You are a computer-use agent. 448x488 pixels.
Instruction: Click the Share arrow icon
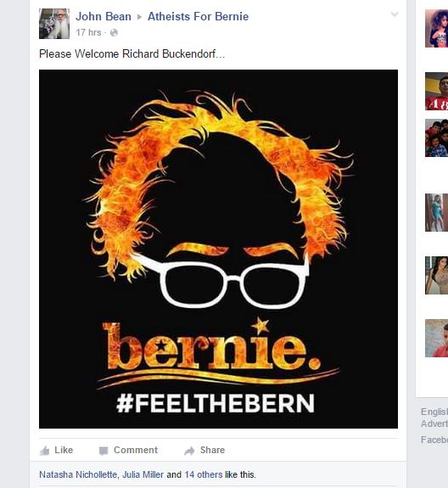point(189,451)
